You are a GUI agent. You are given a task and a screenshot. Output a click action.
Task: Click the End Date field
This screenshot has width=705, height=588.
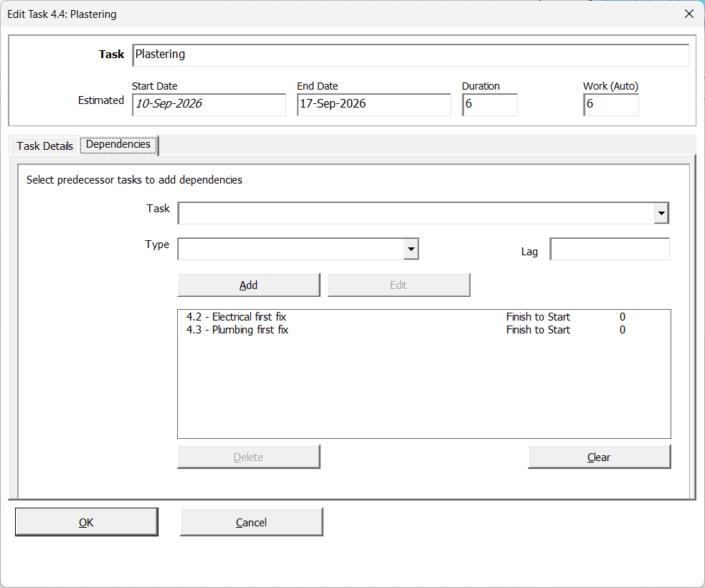(374, 104)
